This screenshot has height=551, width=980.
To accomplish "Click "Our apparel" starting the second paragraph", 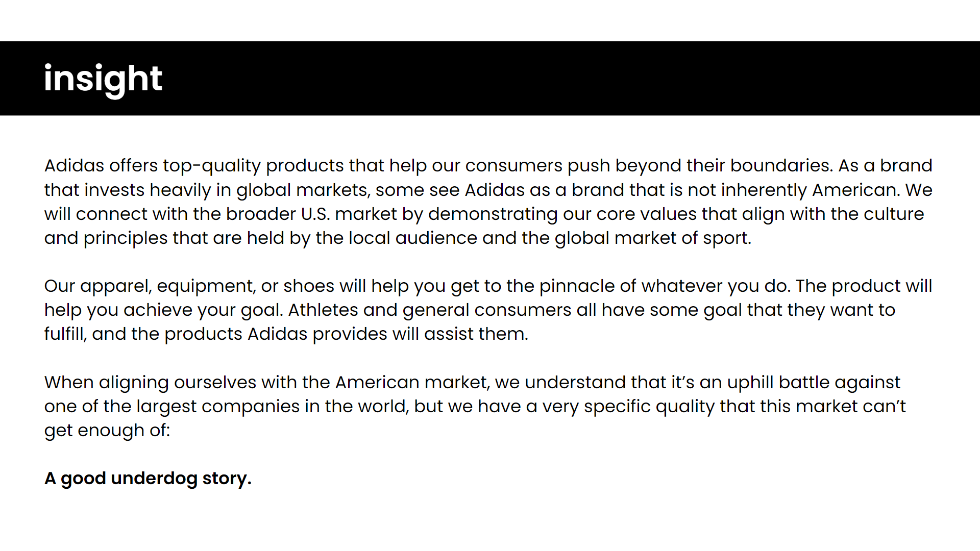I will [97, 286].
